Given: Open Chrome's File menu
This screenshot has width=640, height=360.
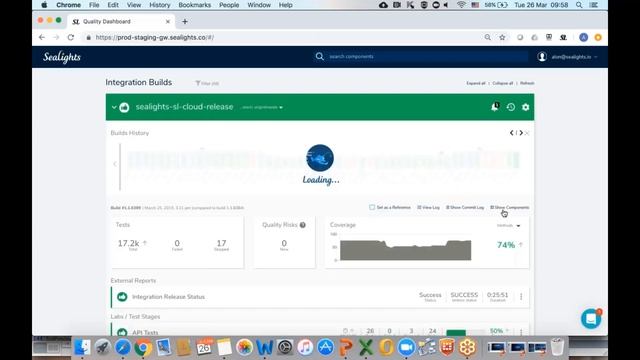Looking at the screenshot, I should point(94,5).
